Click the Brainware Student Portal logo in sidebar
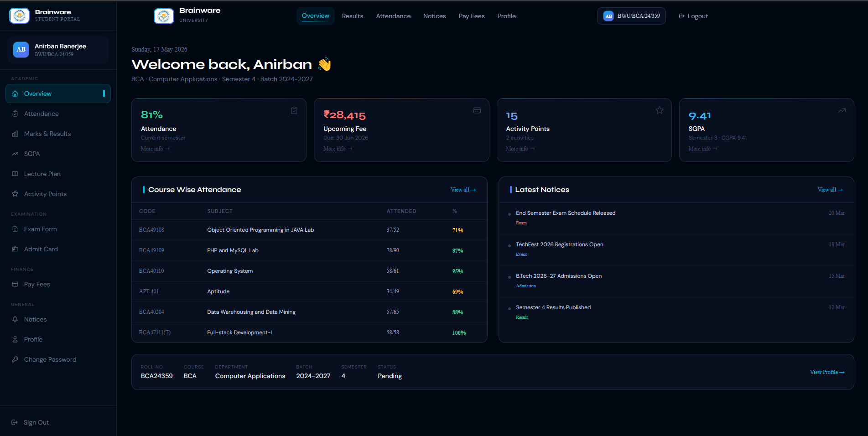 tap(19, 16)
